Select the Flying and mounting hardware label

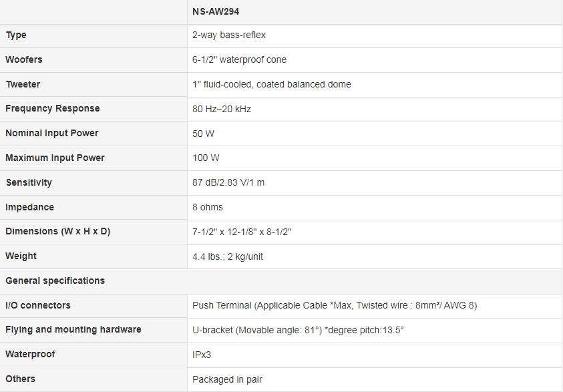[x=73, y=329]
